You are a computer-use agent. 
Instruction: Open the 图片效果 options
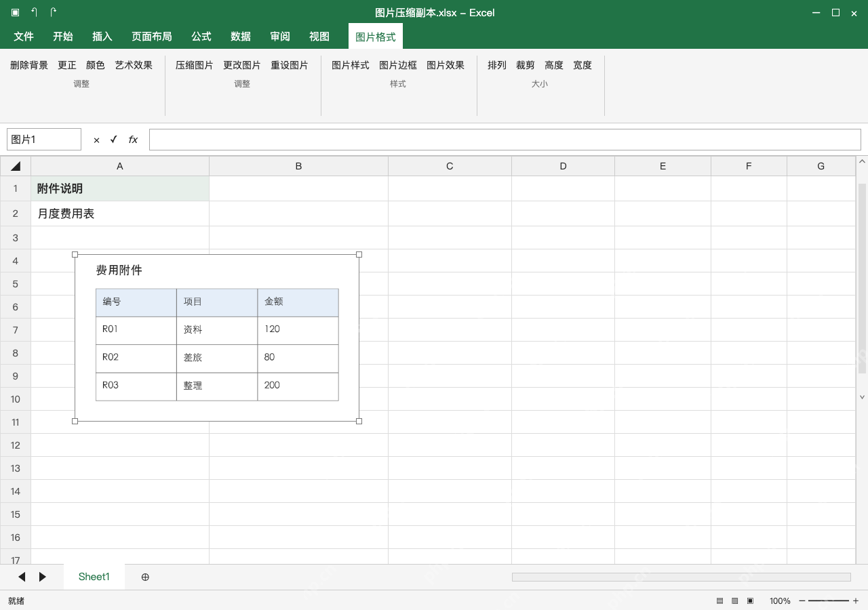(446, 65)
